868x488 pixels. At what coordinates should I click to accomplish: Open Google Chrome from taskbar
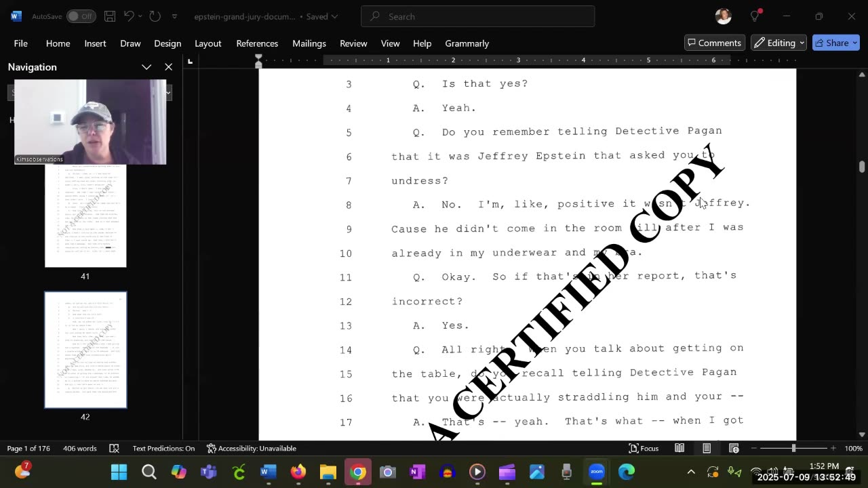coord(357,472)
